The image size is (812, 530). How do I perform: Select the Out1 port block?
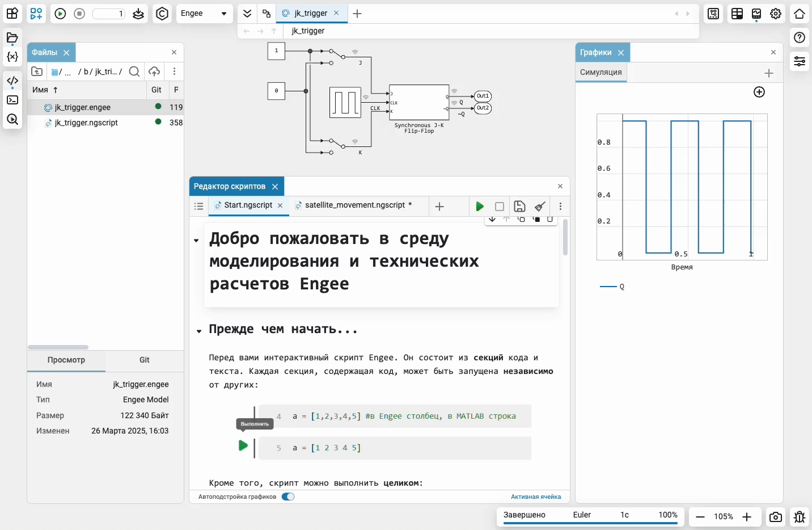click(x=483, y=96)
